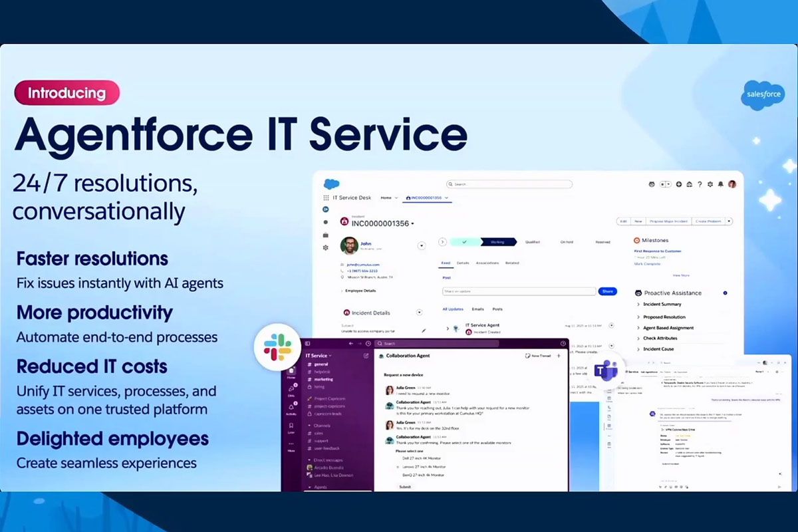Screen dimensions: 798x532
Task: Select the Dell 27 inch 4K Monitor option
Action: [421, 458]
